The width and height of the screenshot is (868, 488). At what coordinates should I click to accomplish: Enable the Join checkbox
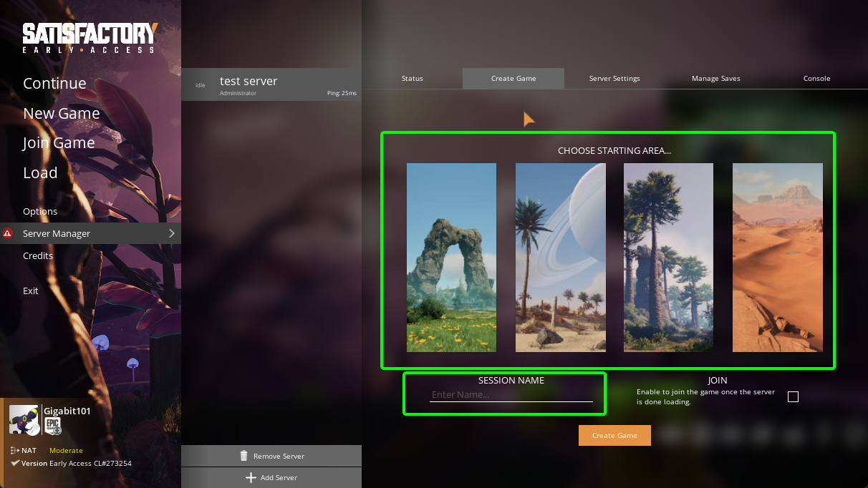[x=793, y=396]
